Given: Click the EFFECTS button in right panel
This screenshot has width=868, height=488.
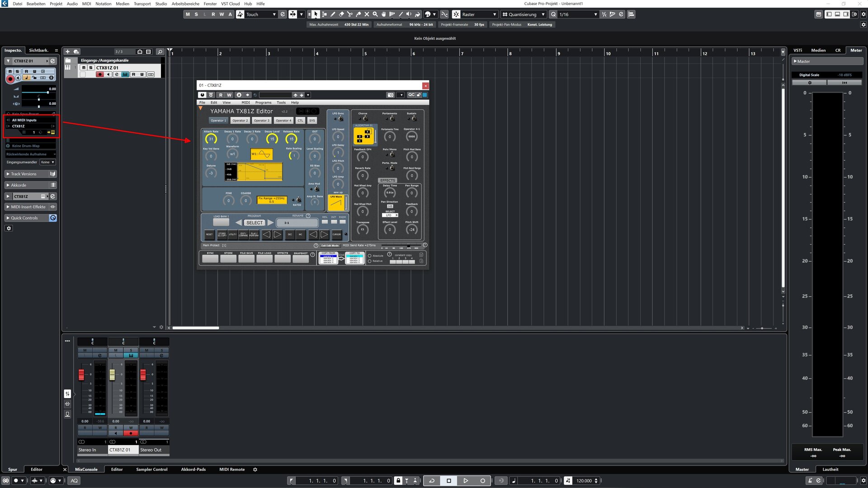Looking at the screenshot, I should click(x=387, y=180).
